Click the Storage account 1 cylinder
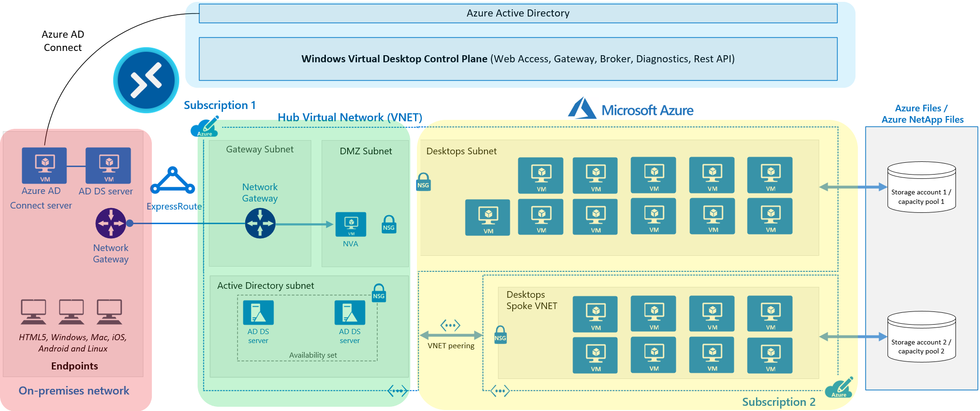 click(x=922, y=187)
